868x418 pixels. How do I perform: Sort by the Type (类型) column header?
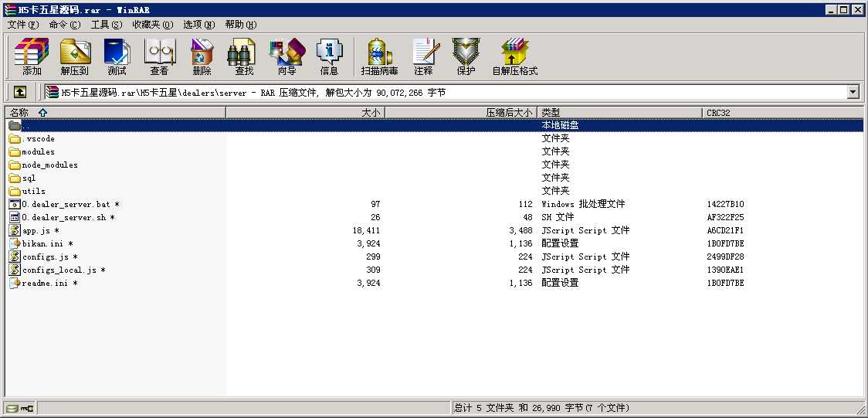pyautogui.click(x=619, y=112)
